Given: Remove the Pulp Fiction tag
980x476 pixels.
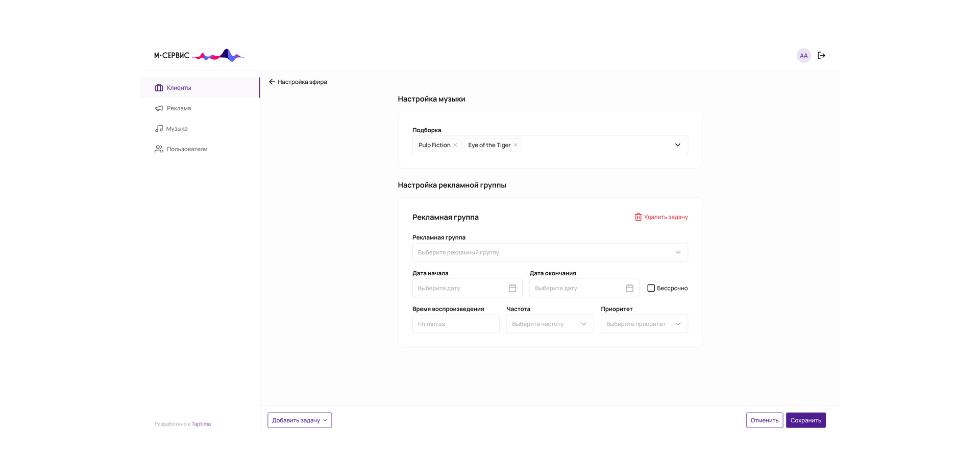Looking at the screenshot, I should pos(455,145).
